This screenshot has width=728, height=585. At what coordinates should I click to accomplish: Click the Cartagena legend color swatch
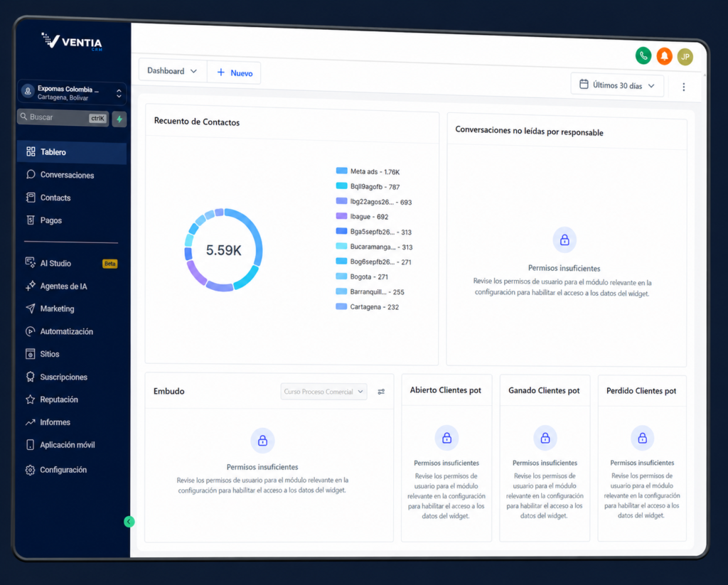click(x=342, y=306)
